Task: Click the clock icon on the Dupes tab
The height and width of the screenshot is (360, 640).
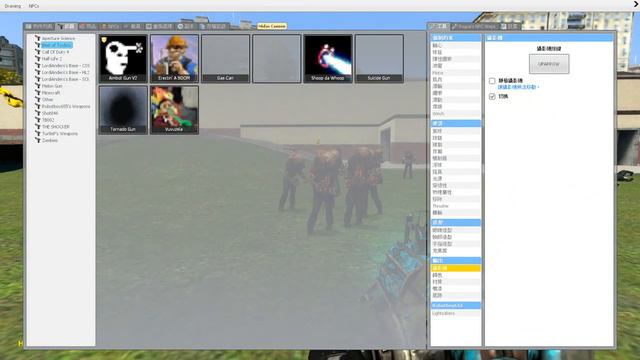Action: [180, 26]
